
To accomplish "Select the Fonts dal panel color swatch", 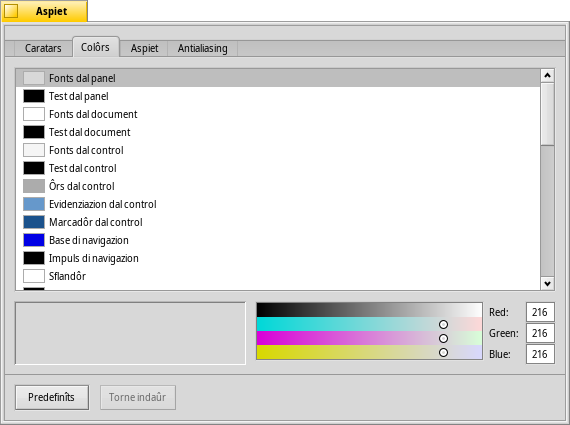I will 34,78.
